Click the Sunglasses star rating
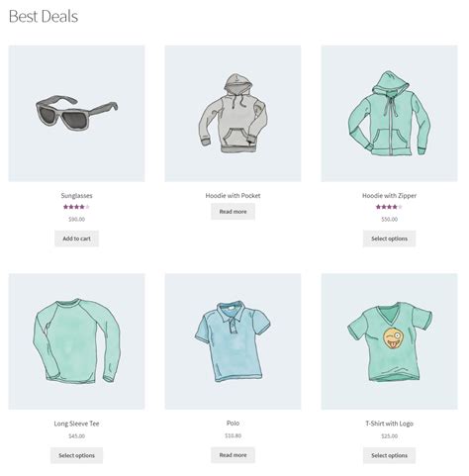The height and width of the screenshot is (476, 469). 76,207
